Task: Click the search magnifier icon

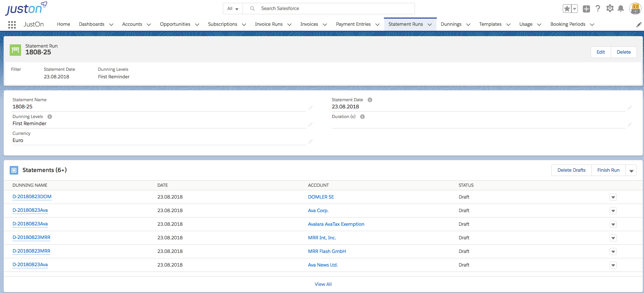Action: [x=253, y=9]
